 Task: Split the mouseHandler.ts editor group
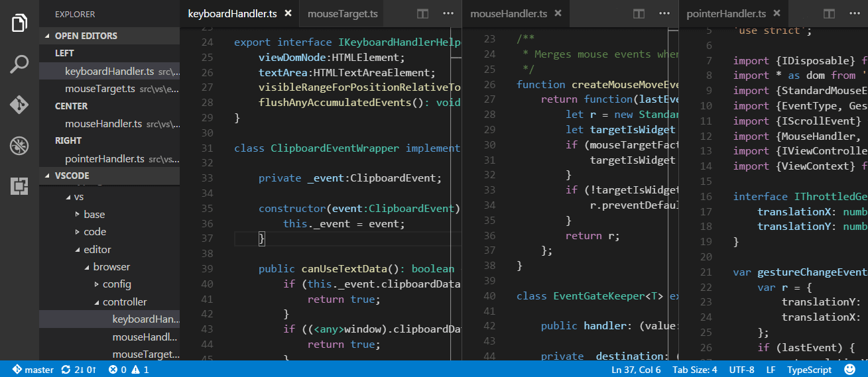tap(639, 13)
